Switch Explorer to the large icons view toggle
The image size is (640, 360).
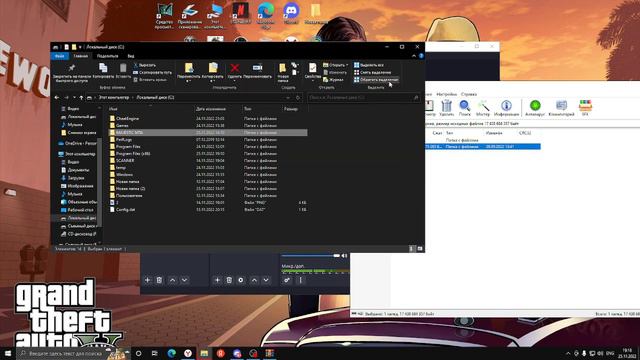pos(420,249)
